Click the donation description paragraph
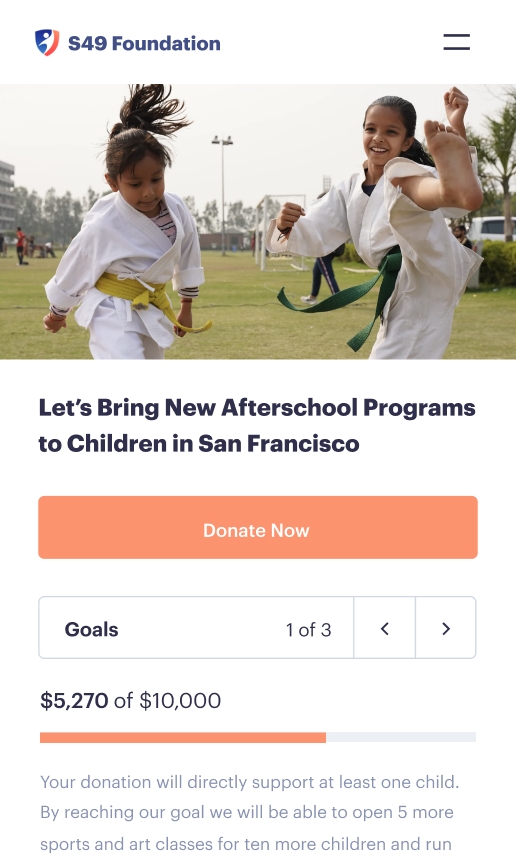 [x=250, y=813]
